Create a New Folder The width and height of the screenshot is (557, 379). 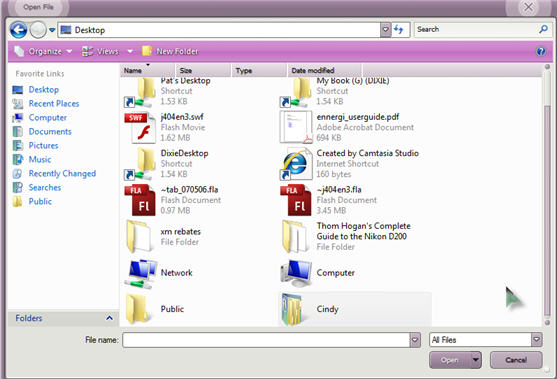170,52
